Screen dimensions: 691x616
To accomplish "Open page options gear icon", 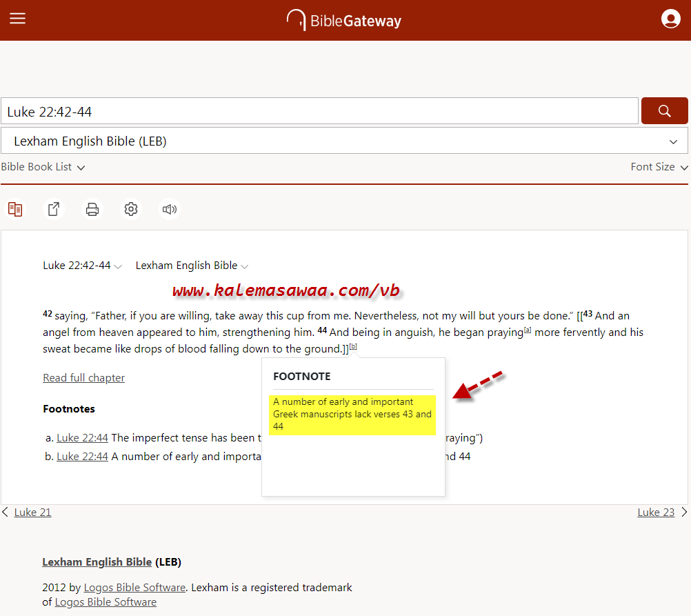I will click(131, 209).
